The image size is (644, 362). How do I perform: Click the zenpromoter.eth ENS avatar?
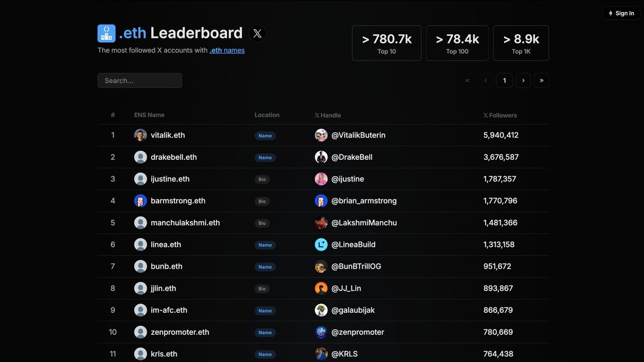coord(141,332)
